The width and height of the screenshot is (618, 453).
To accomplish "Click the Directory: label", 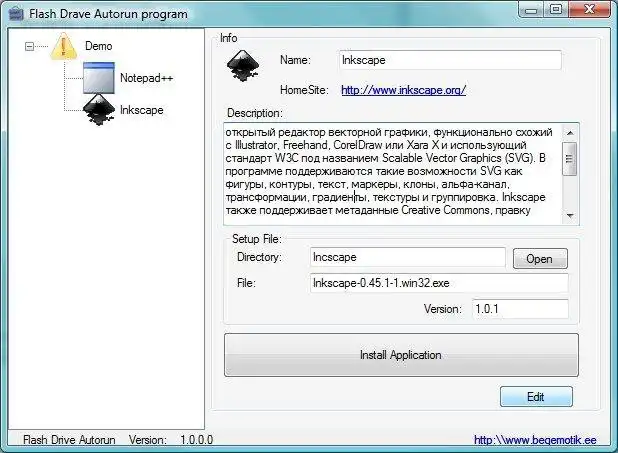I will (x=259, y=257).
